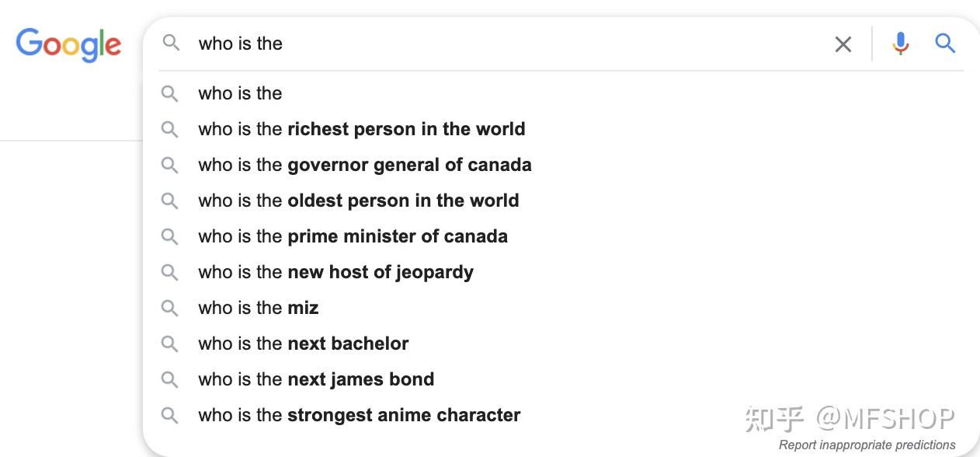Click magnifier icon beside 'next james bond'
The image size is (980, 457).
coord(169,379)
